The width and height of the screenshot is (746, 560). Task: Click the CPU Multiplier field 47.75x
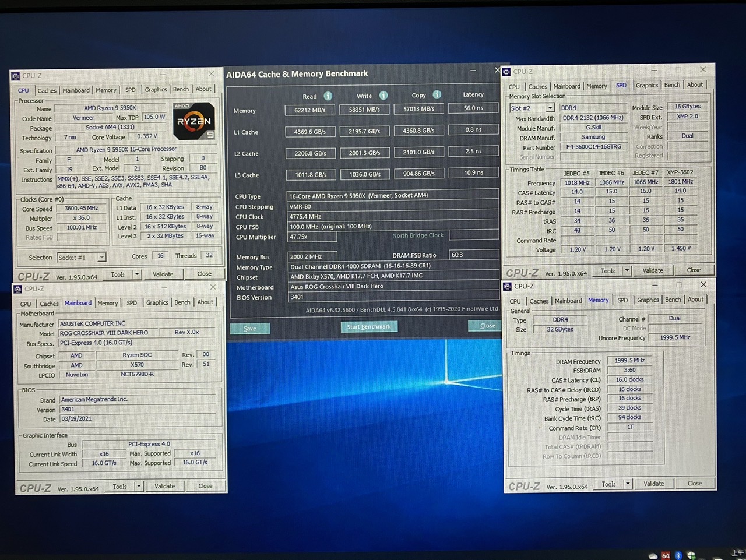pyautogui.click(x=312, y=237)
